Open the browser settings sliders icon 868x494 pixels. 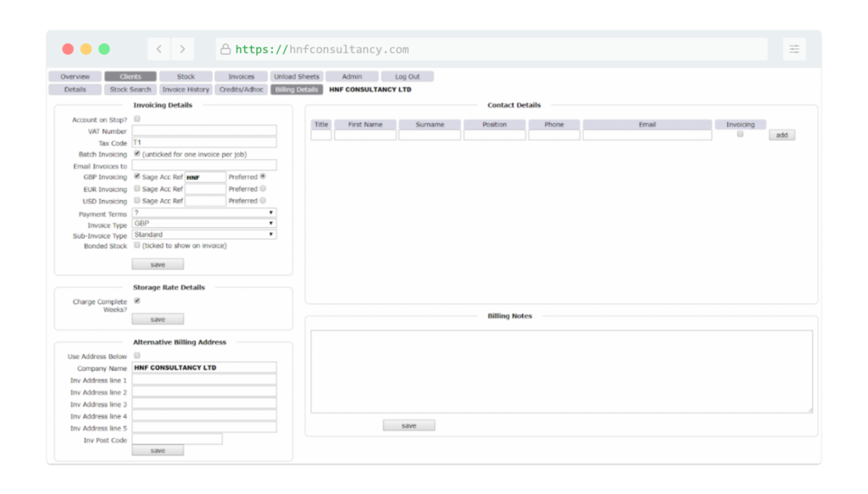(794, 49)
